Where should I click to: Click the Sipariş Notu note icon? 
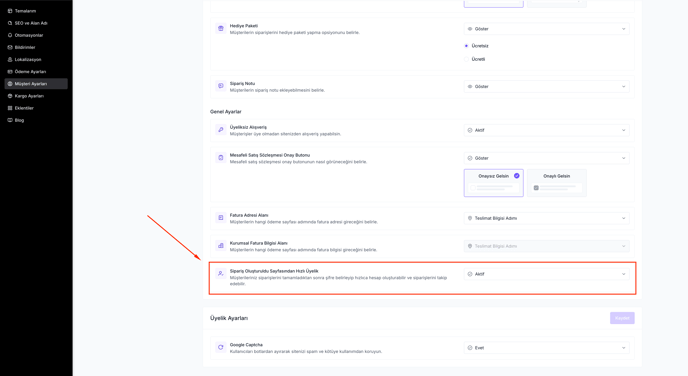221,86
